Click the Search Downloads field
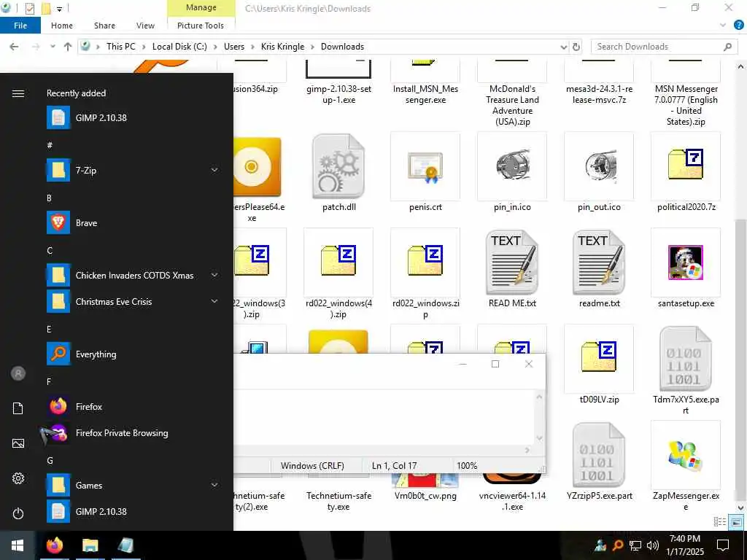Screen dimensions: 747x560 [664, 47]
